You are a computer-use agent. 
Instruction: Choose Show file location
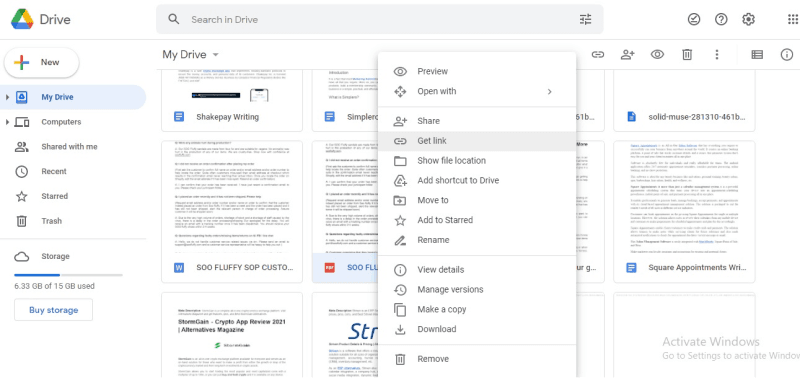coord(477,161)
